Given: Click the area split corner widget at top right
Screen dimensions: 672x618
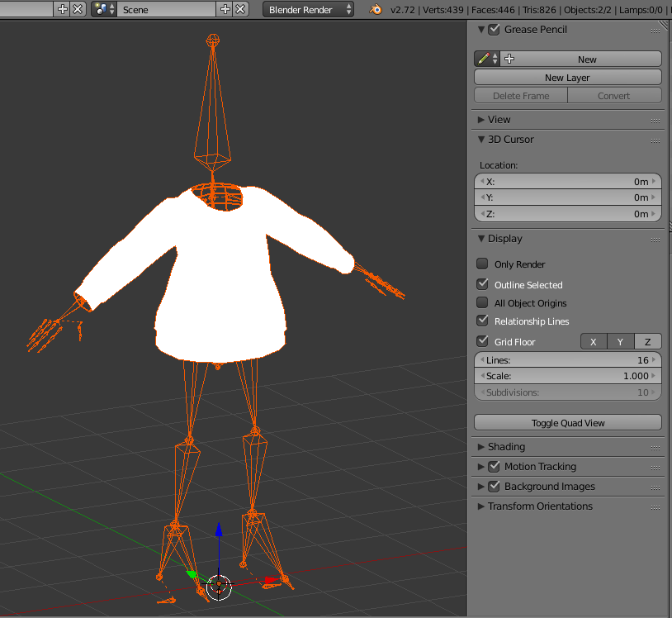Looking at the screenshot, I should (x=664, y=26).
